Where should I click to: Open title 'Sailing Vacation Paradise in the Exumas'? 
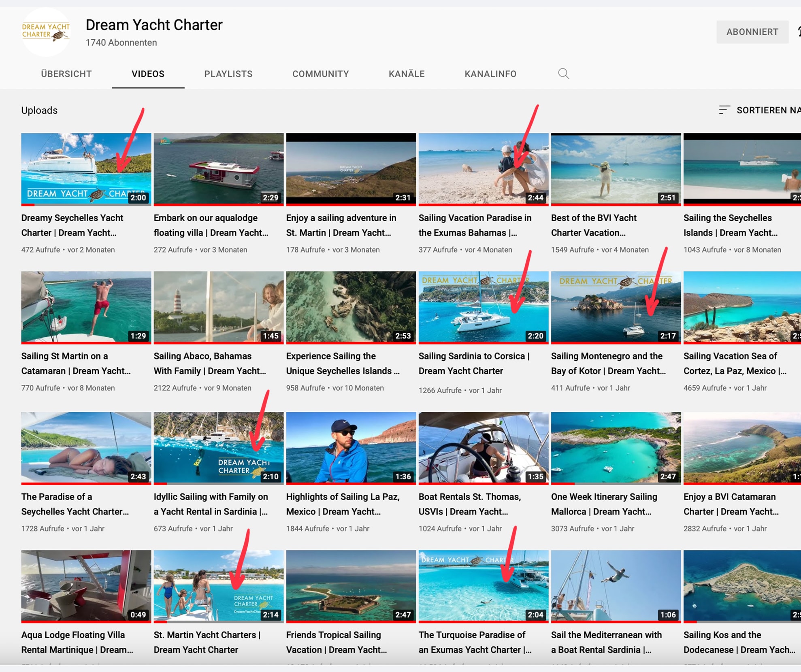(475, 225)
